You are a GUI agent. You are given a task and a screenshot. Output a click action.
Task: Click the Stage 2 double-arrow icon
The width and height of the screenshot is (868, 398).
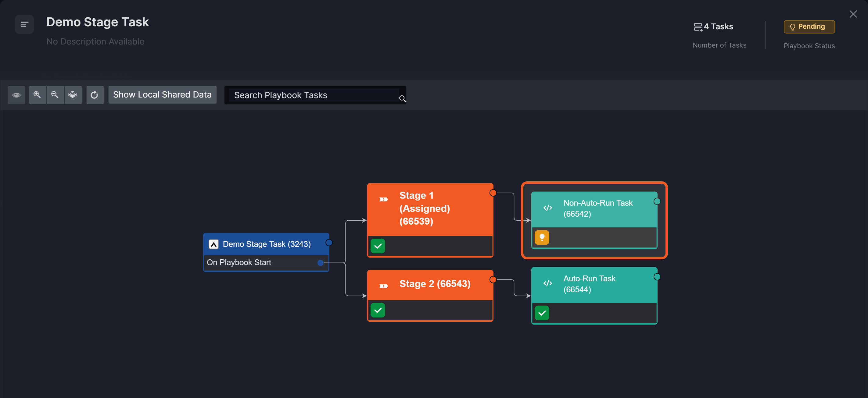pos(383,286)
